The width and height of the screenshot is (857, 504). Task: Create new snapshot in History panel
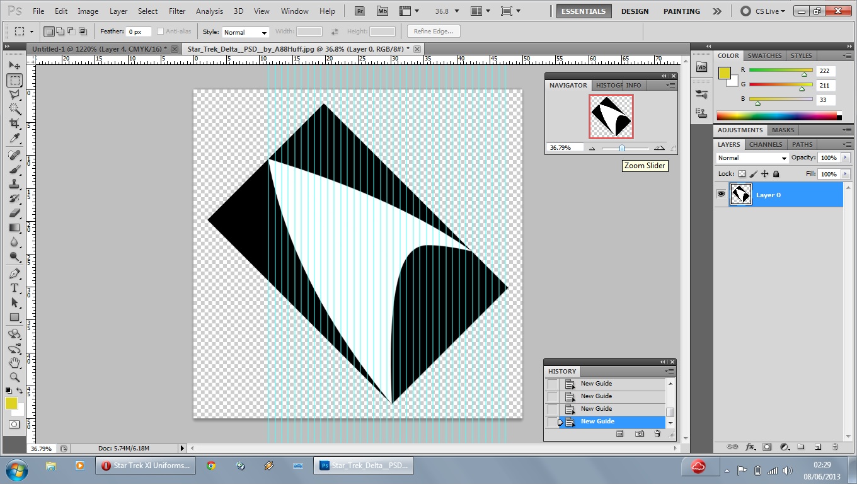click(640, 434)
